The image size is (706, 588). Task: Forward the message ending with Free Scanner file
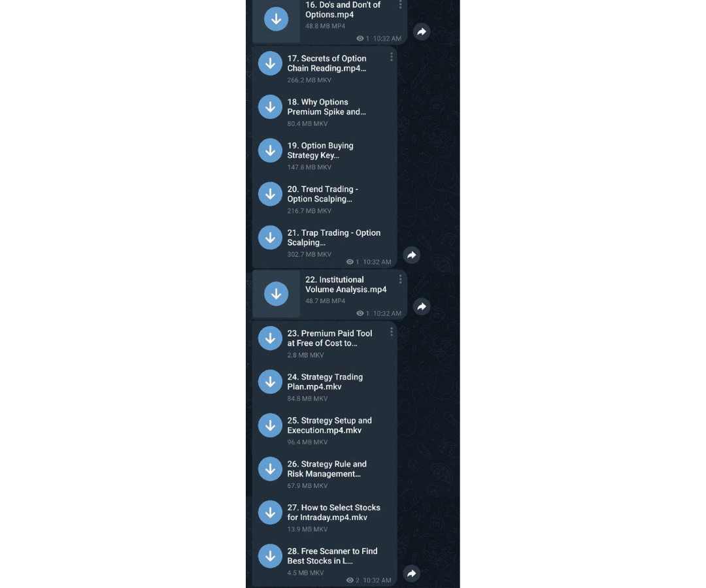412,573
